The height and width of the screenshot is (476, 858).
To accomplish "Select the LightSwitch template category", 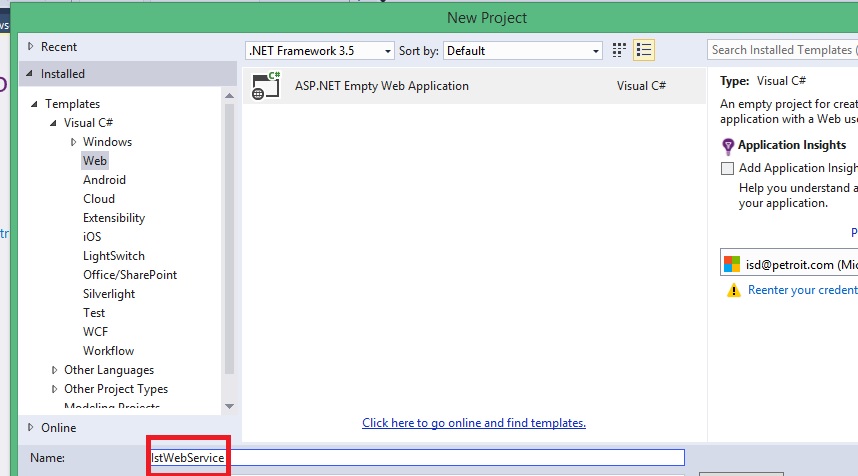I will coord(114,256).
